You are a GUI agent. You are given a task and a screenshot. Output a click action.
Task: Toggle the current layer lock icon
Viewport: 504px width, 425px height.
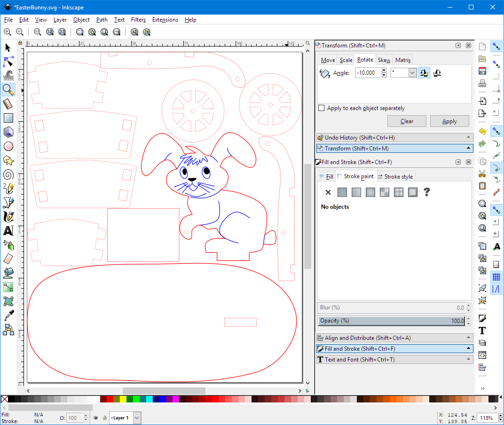[104, 417]
